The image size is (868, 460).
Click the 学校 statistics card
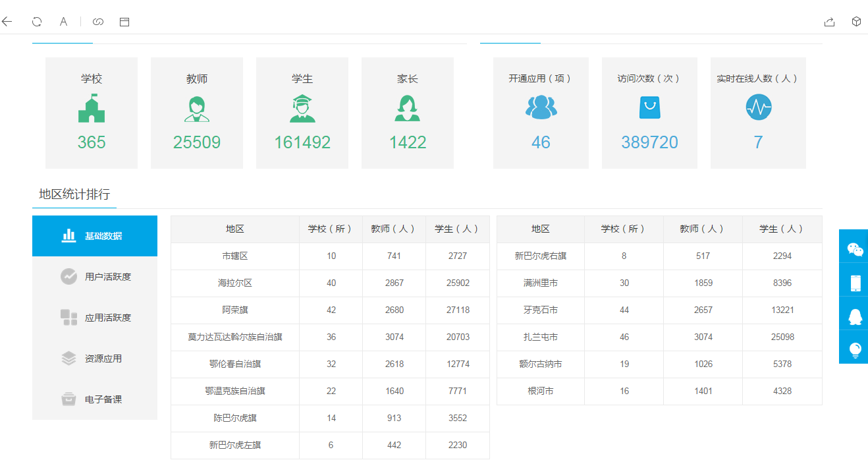tap(92, 113)
